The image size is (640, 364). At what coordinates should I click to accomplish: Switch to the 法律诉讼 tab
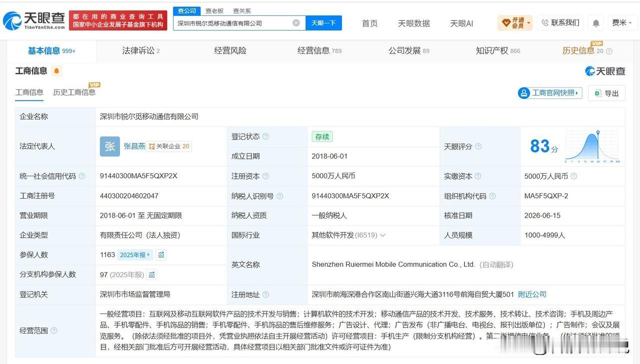141,50
